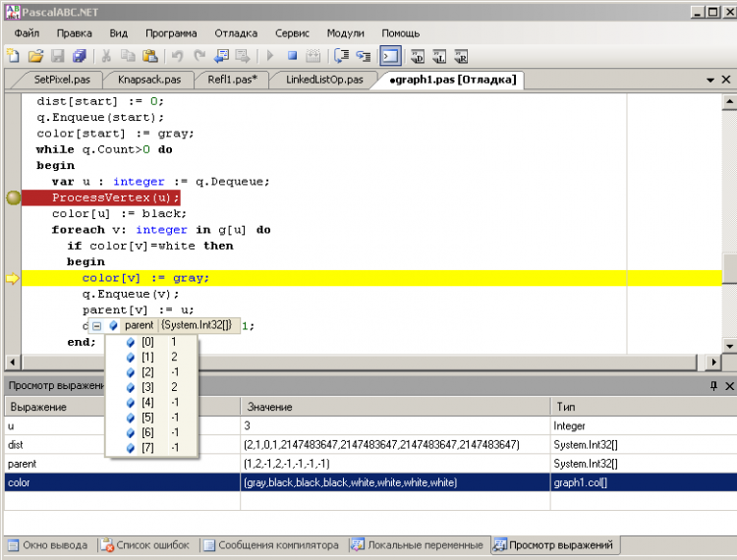
Task: Click the New file toolbar icon
Action: point(15,56)
